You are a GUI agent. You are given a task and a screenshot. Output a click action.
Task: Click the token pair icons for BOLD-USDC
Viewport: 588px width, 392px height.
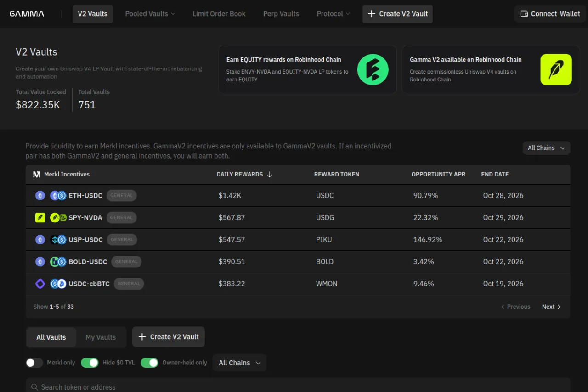[x=58, y=262]
